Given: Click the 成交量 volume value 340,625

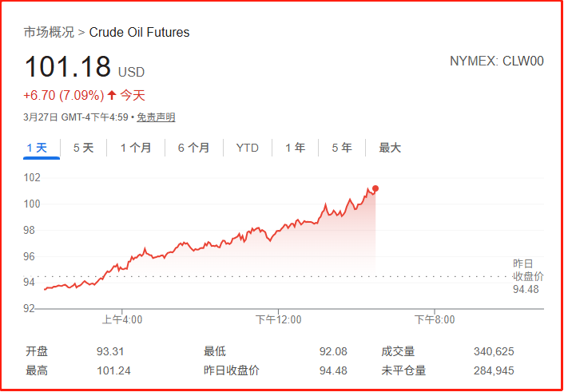Looking at the screenshot, I should tap(493, 351).
